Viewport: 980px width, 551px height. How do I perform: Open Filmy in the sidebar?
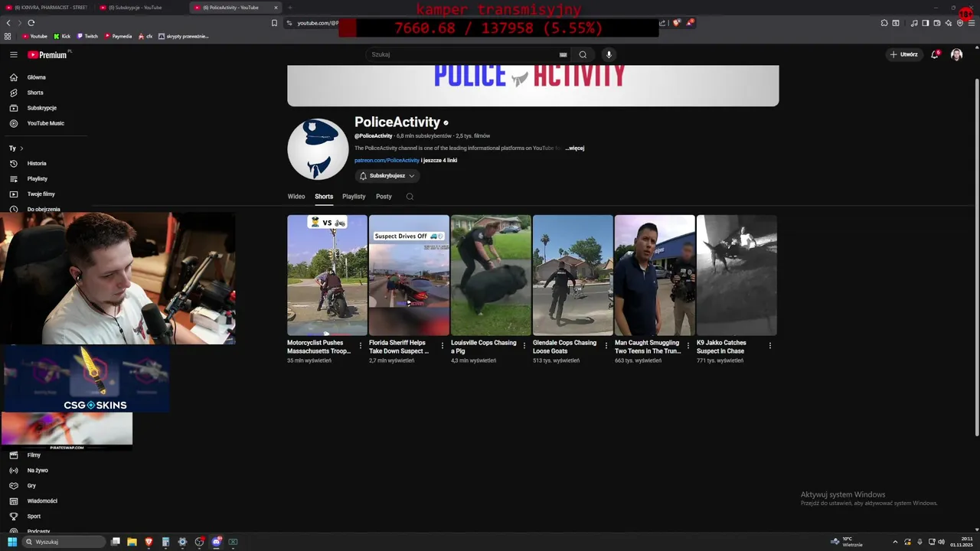click(34, 455)
